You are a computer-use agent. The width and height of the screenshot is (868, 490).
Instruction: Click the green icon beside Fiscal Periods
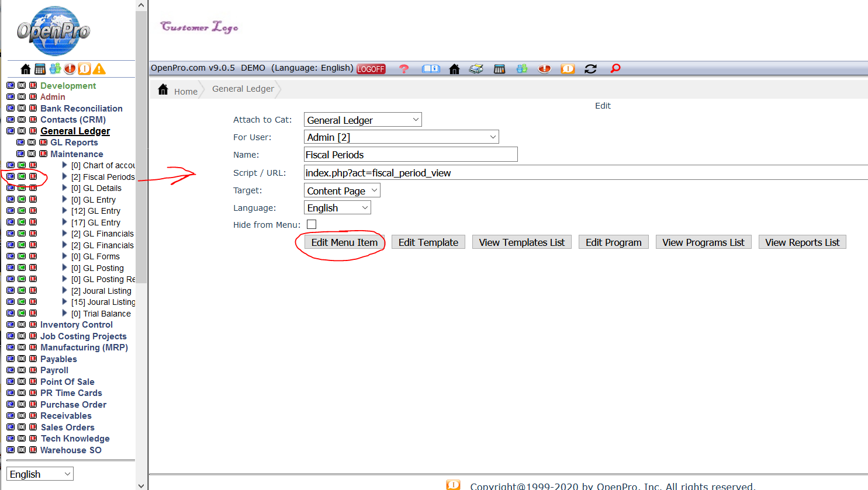(22, 176)
